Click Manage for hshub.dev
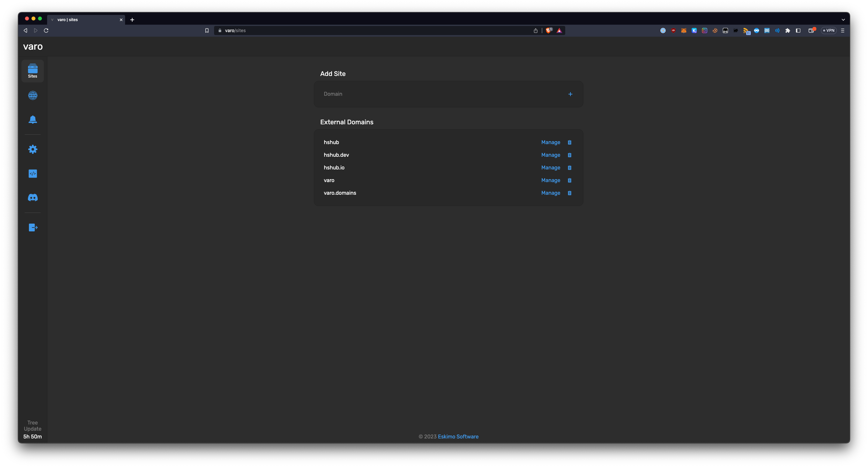This screenshot has height=467, width=868. point(551,155)
